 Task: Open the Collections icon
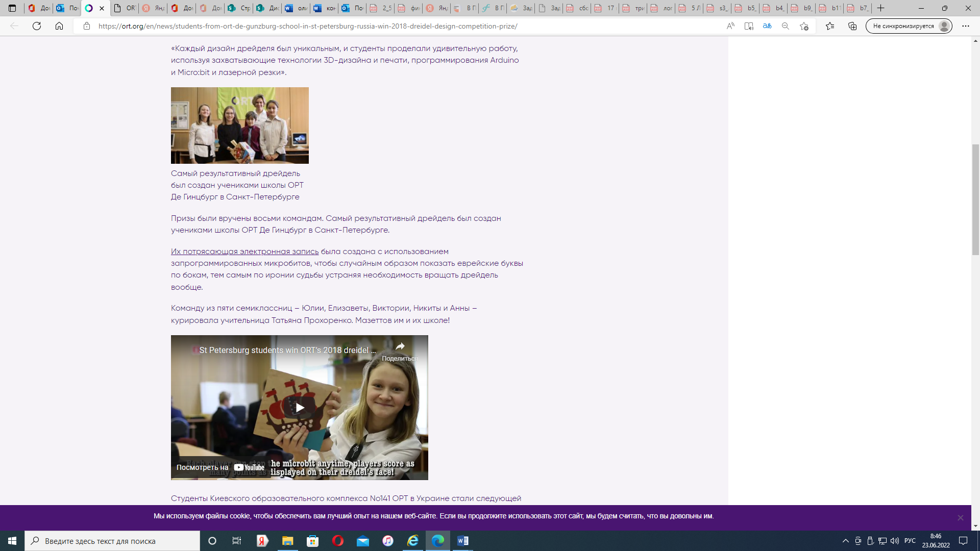[852, 26]
